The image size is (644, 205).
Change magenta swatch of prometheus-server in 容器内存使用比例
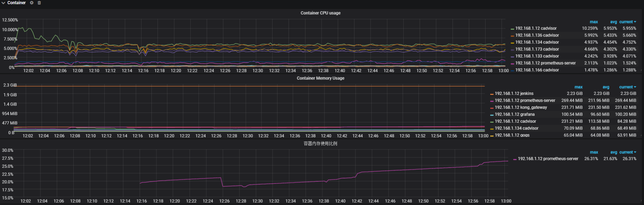coord(515,159)
